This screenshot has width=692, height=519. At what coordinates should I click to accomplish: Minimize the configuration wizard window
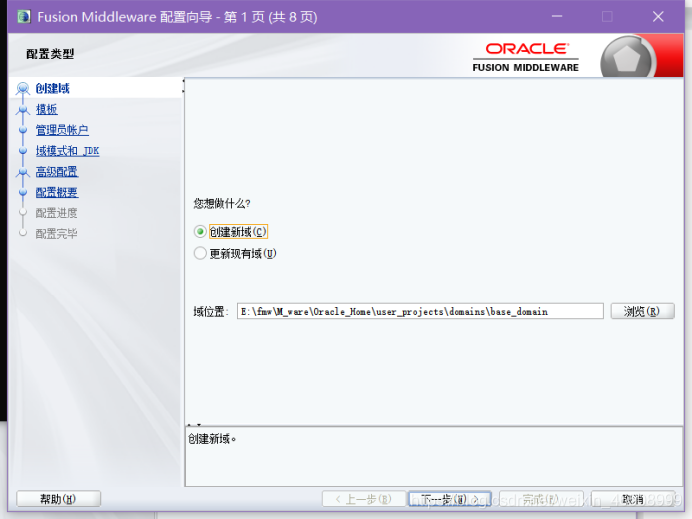pos(557,17)
